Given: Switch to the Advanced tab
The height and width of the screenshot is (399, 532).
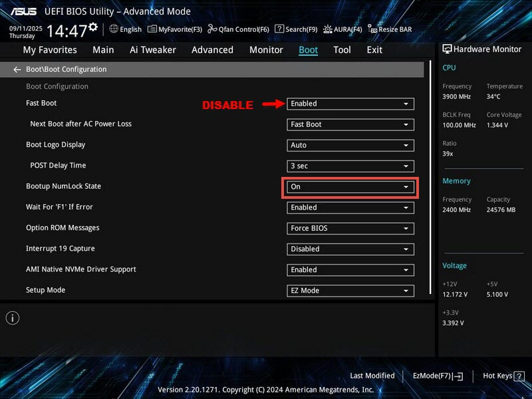Looking at the screenshot, I should click(212, 50).
